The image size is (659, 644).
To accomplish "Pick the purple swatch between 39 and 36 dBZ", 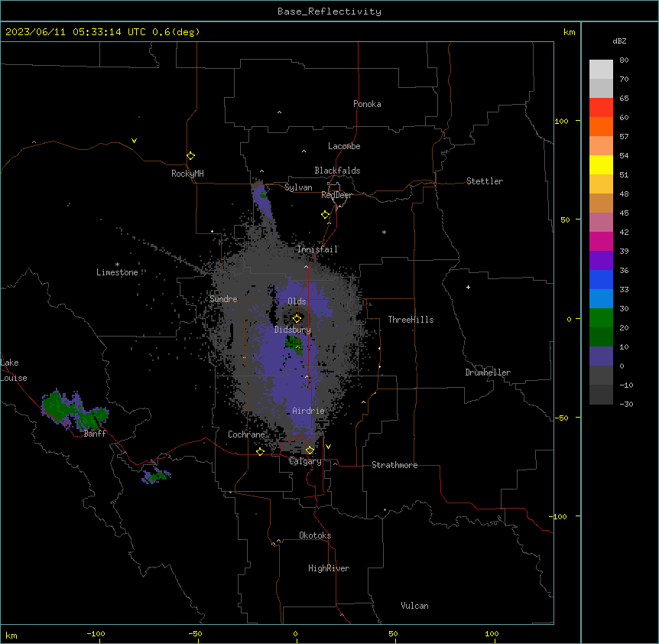I will click(601, 260).
